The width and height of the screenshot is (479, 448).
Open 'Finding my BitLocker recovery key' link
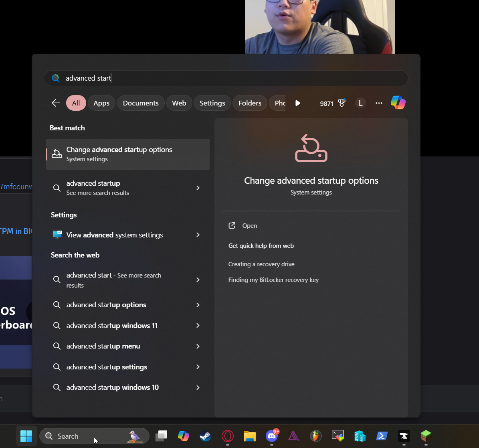click(x=273, y=280)
